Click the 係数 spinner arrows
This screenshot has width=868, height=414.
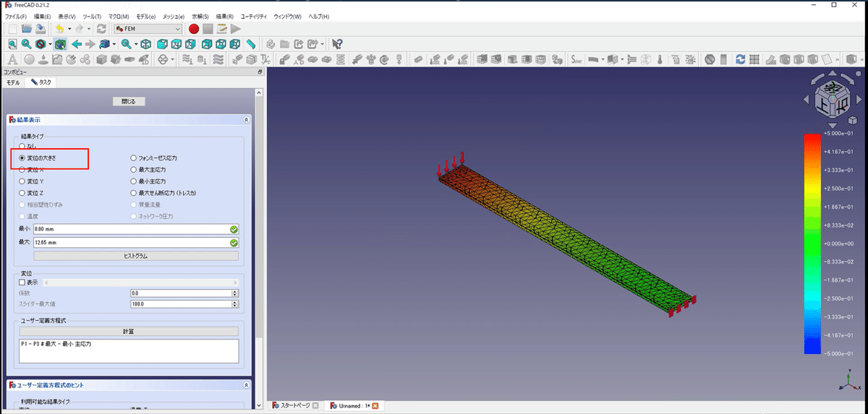click(235, 293)
